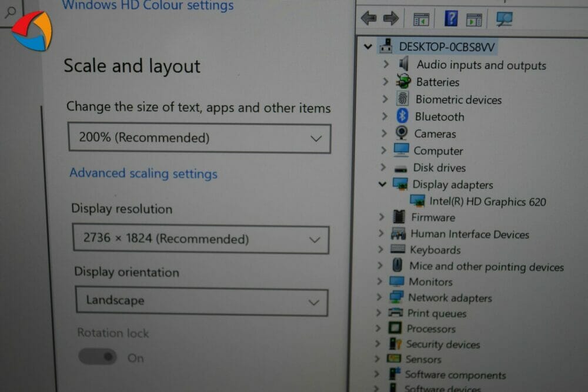Click the show/hide console tree toolbar icon
588x392 pixels.
[421, 19]
